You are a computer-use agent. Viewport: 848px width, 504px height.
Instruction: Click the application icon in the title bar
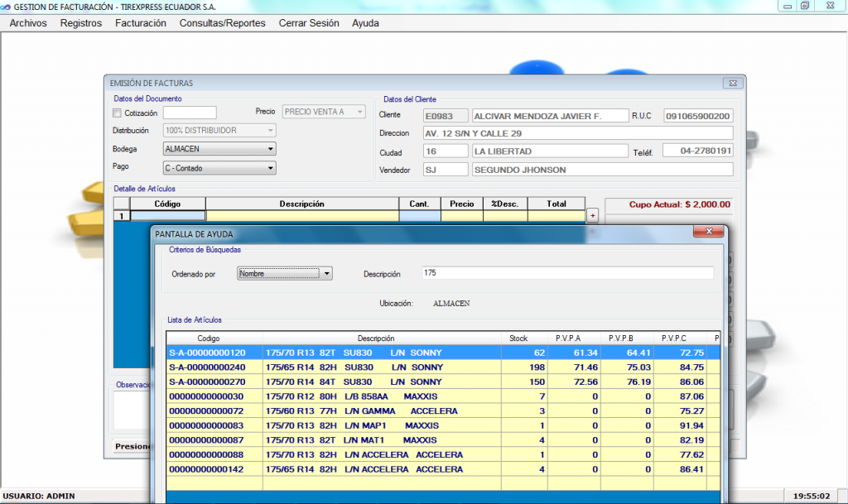(7, 6)
